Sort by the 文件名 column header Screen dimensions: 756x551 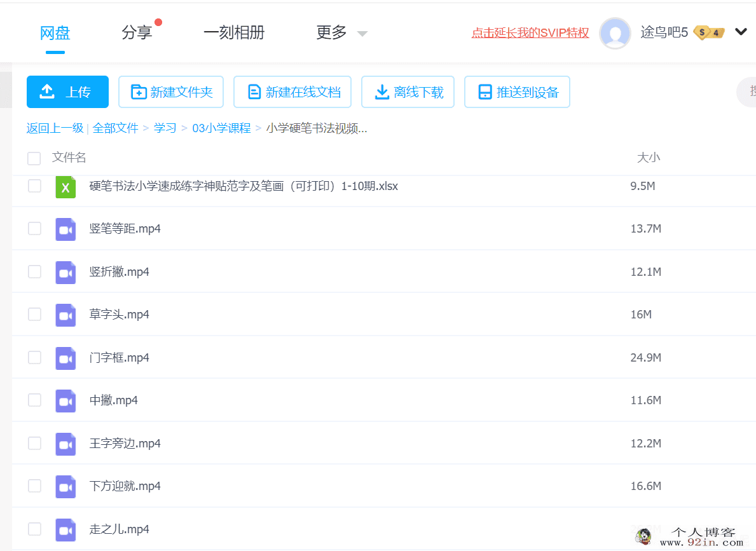click(x=69, y=158)
